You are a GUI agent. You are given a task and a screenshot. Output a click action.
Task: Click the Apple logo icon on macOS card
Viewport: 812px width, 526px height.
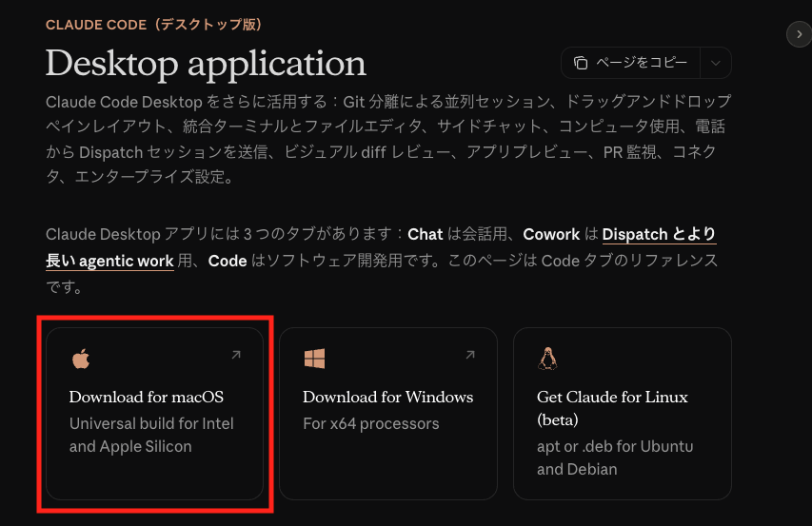[x=81, y=359]
